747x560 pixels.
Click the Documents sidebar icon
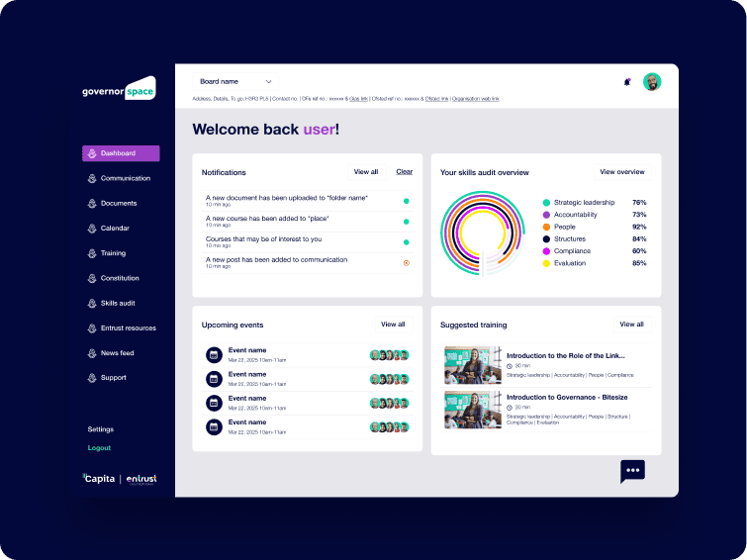[x=92, y=204]
